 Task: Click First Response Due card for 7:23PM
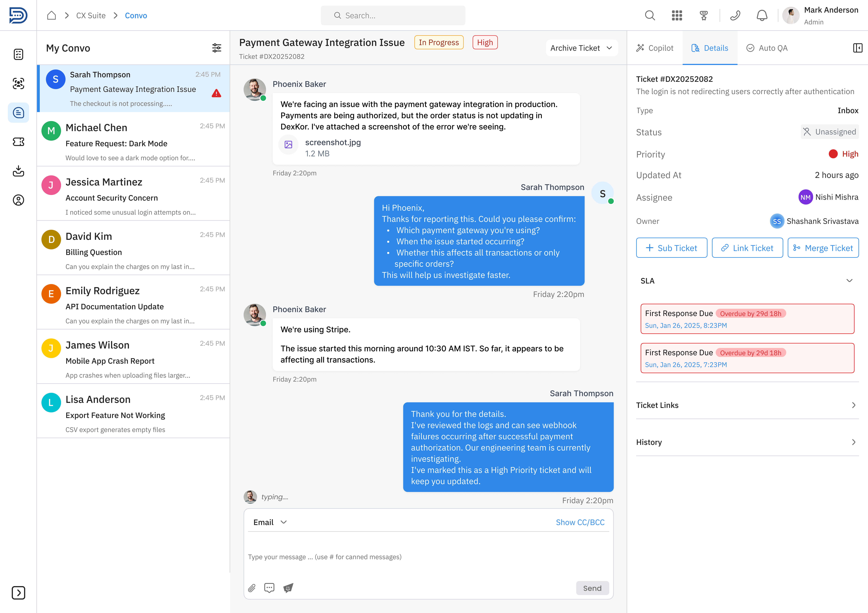point(747,358)
